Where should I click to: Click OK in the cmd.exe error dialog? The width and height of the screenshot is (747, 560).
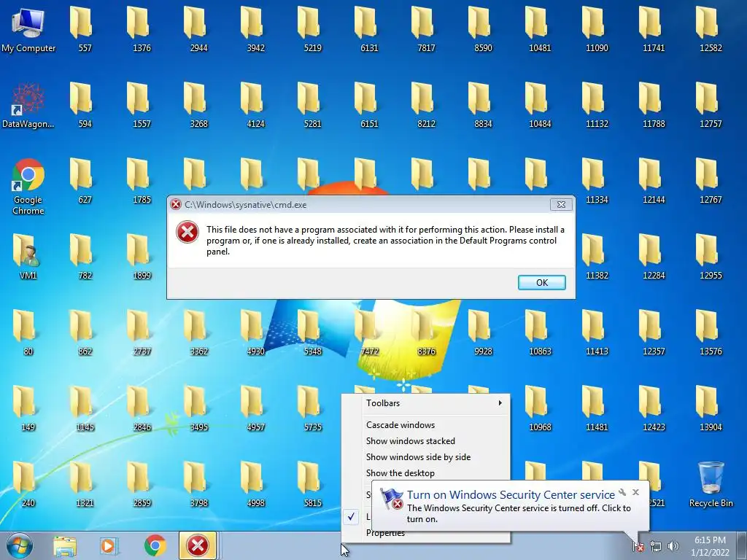542,282
